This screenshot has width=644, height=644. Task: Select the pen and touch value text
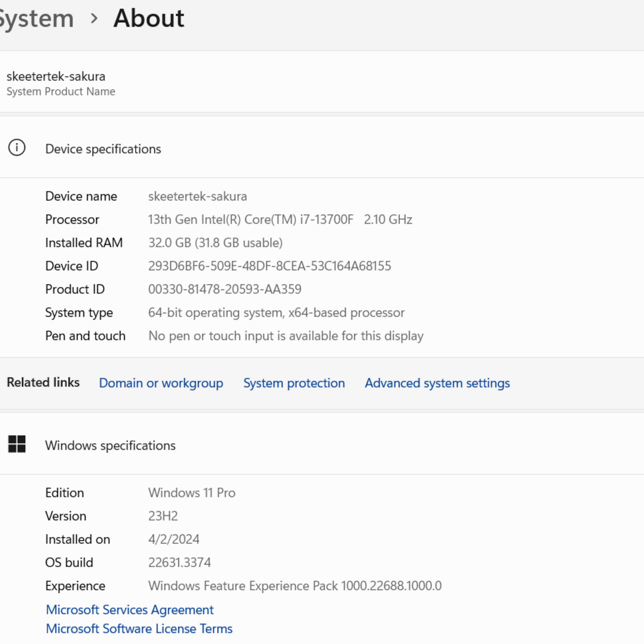[286, 336]
